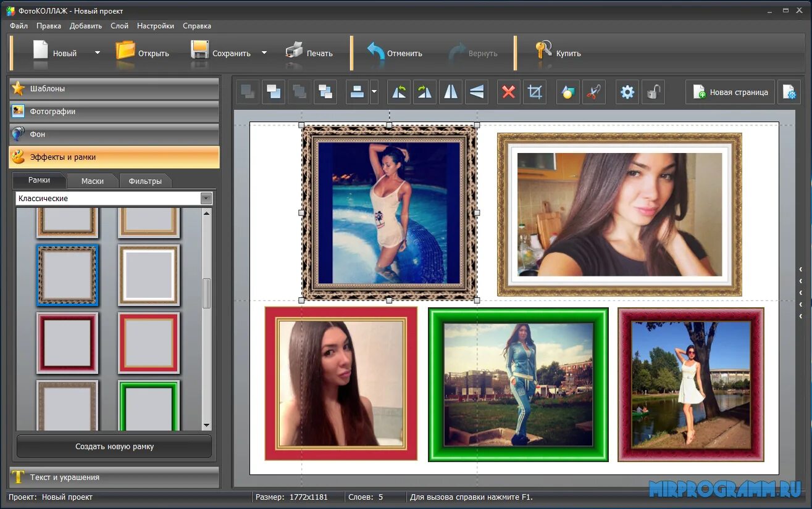Select the pool photo in leopard frame
This screenshot has height=509, width=812.
tap(389, 213)
